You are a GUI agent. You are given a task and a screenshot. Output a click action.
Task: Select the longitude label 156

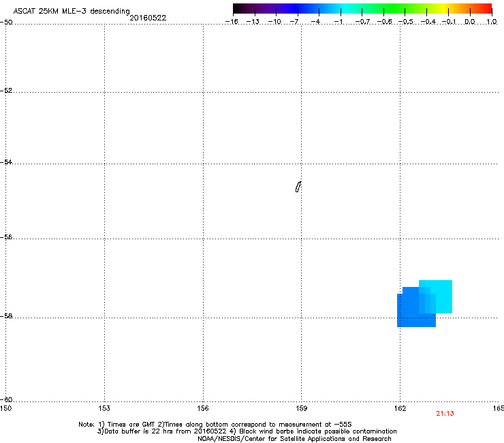click(x=203, y=408)
